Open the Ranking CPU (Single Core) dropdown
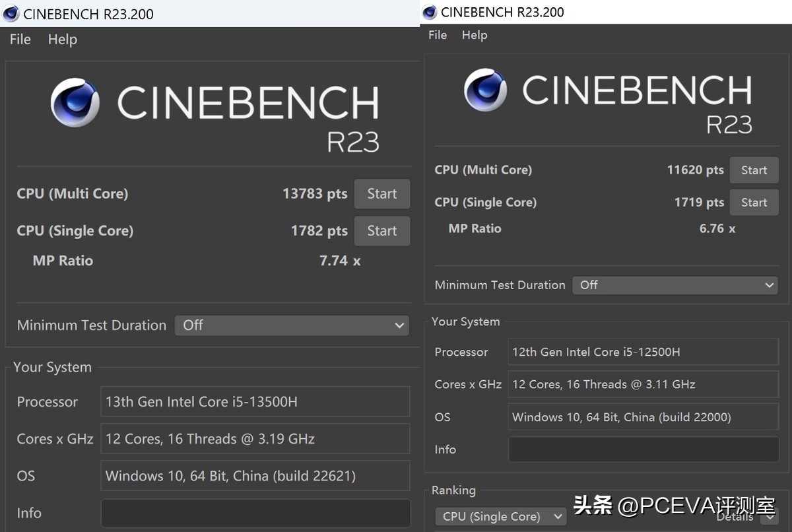Viewport: 792px width, 532px height. [x=500, y=517]
